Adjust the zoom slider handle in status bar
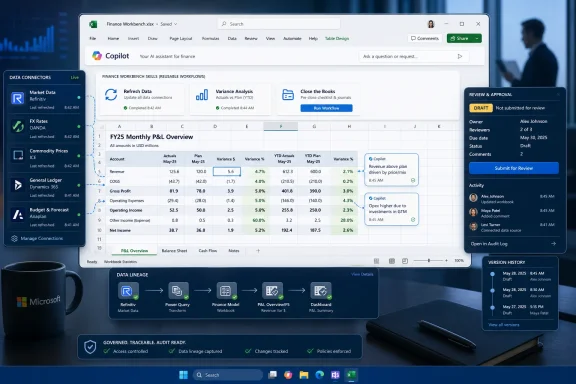This screenshot has width=576, height=384. coord(429,261)
